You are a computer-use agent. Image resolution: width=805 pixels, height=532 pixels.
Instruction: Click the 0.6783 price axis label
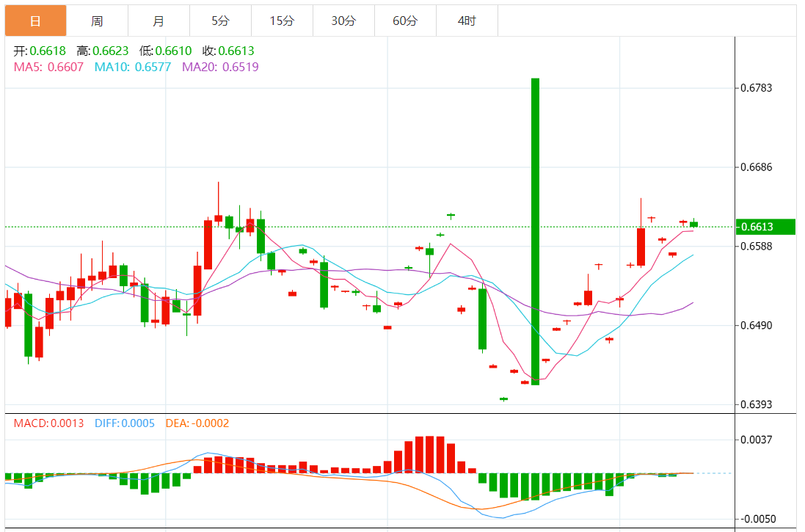756,88
